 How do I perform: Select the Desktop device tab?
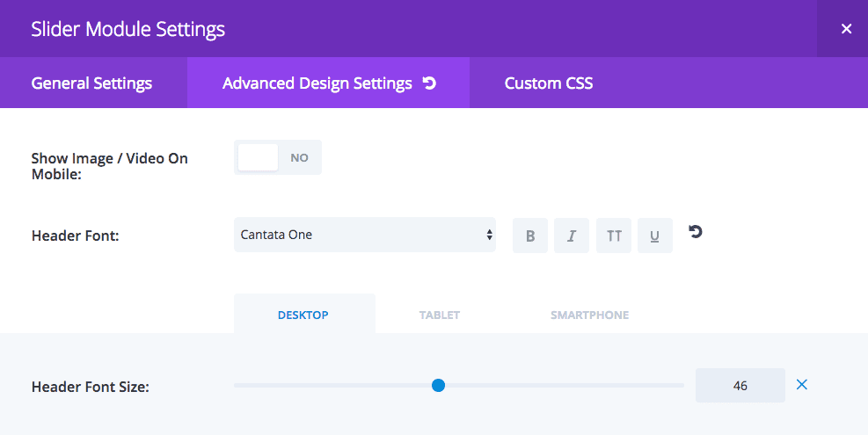point(303,315)
